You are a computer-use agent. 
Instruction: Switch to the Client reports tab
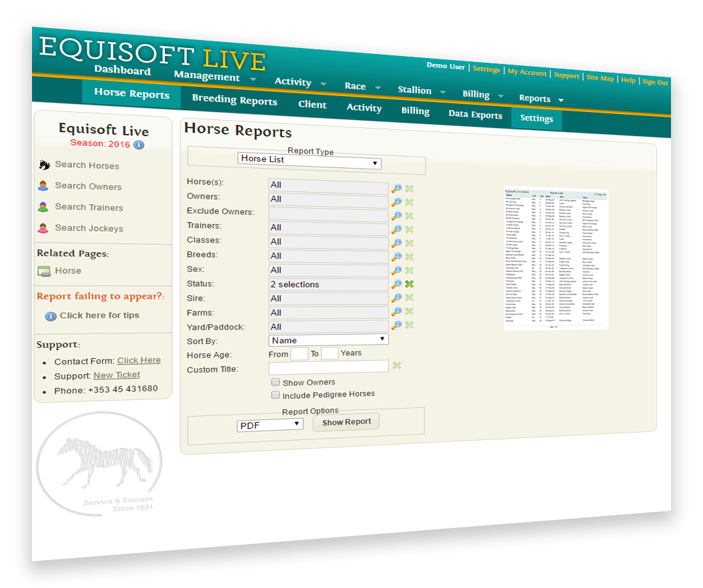(x=313, y=105)
